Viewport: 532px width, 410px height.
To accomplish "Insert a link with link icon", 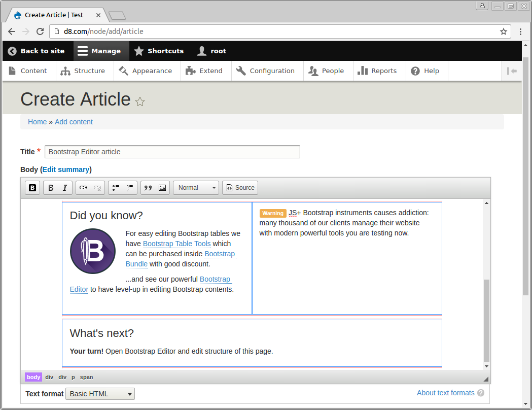I will [x=83, y=188].
